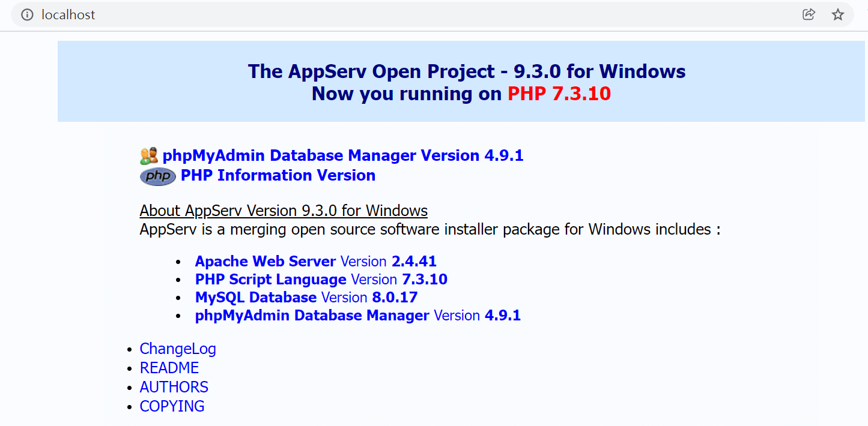The width and height of the screenshot is (868, 426).
Task: Click the PHP version number 7.3.10 in list
Action: click(425, 280)
